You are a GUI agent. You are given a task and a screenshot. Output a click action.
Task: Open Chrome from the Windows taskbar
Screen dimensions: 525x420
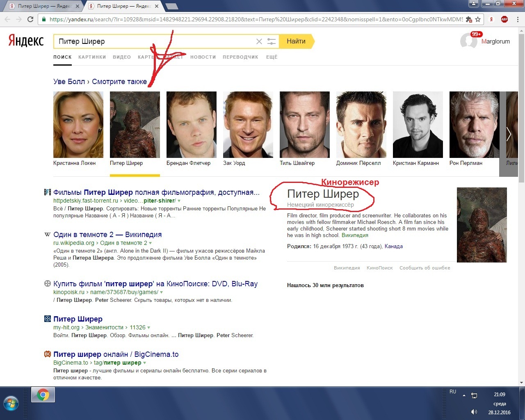point(43,395)
